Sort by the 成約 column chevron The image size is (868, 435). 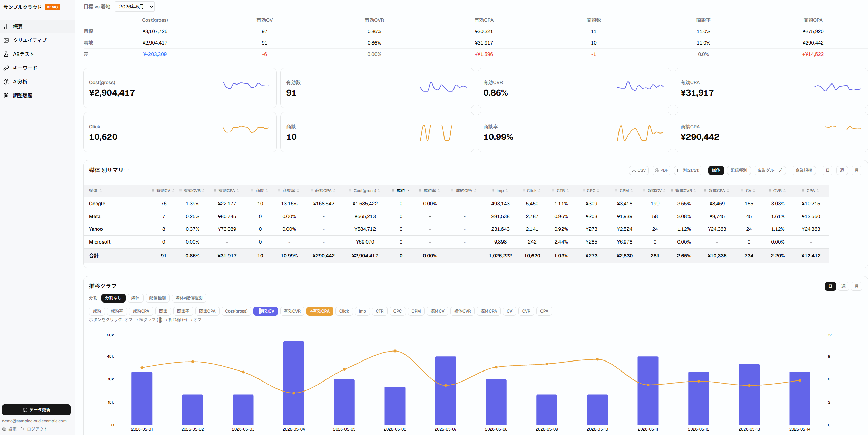408,191
